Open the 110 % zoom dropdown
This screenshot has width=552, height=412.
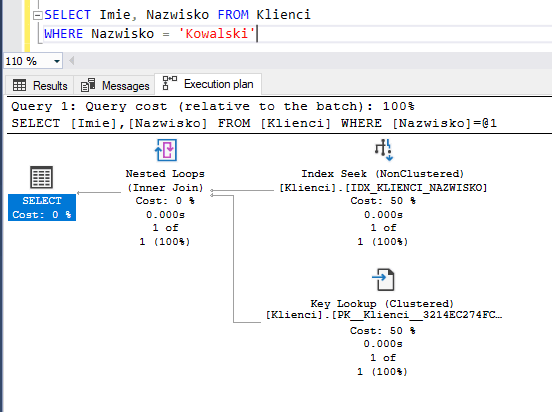(57, 61)
